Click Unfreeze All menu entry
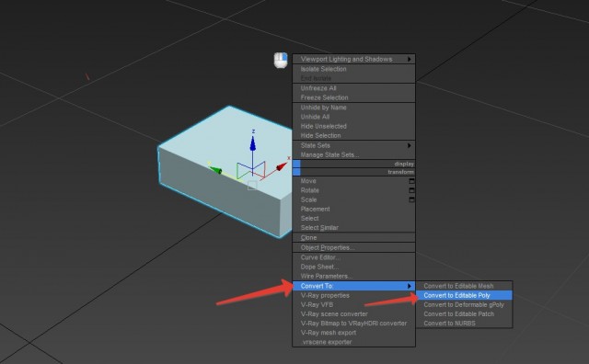 353,88
